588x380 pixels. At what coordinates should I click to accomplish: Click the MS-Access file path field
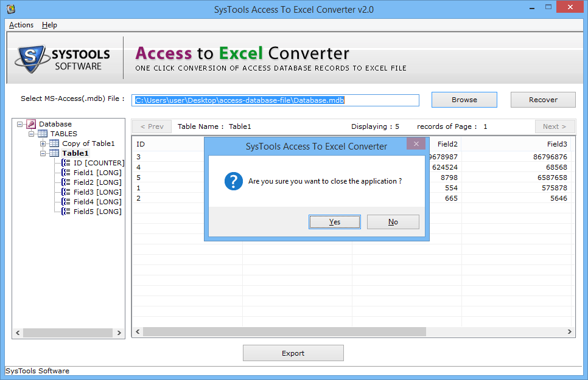click(275, 100)
